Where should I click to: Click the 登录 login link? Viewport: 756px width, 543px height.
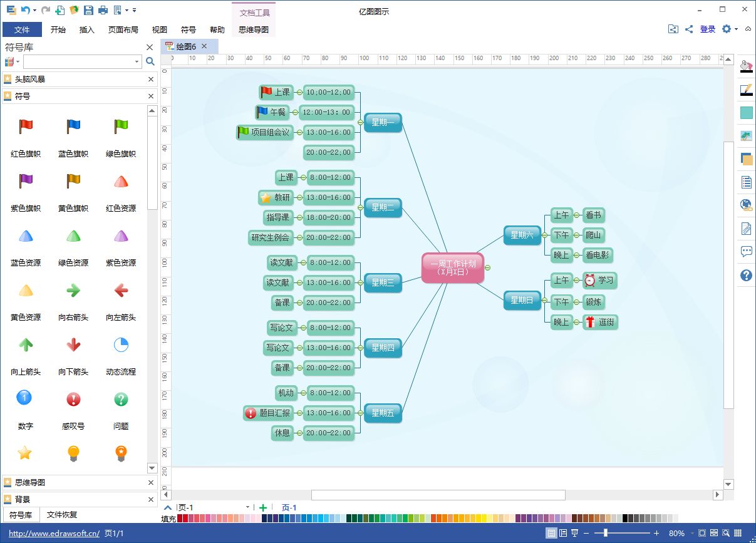pos(708,29)
